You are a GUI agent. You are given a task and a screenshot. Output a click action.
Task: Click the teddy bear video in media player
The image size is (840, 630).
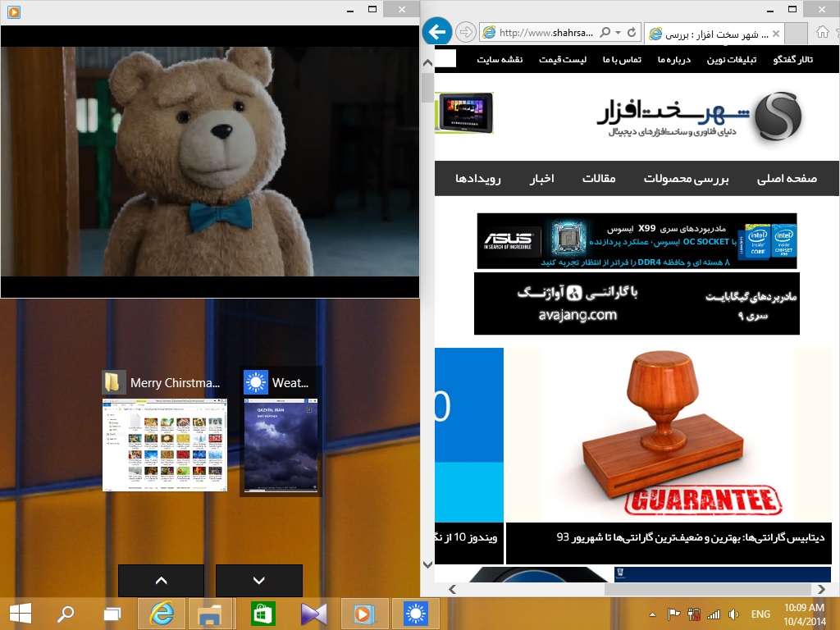coord(210,162)
